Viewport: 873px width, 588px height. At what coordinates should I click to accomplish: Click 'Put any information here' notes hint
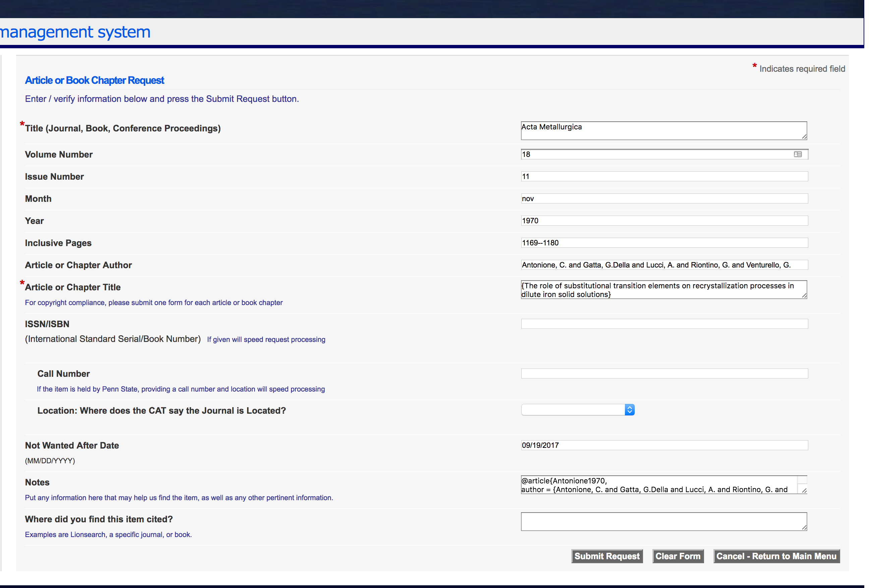pyautogui.click(x=178, y=498)
